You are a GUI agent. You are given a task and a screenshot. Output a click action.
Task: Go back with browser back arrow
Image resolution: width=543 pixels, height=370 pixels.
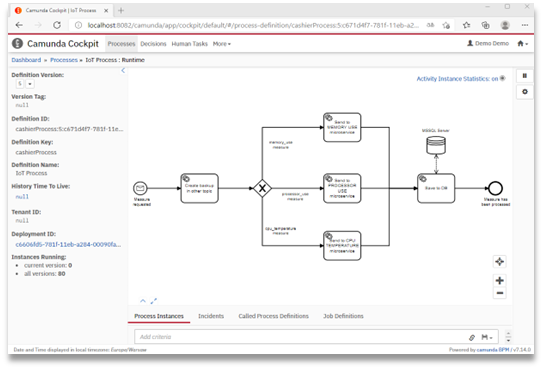(x=19, y=25)
